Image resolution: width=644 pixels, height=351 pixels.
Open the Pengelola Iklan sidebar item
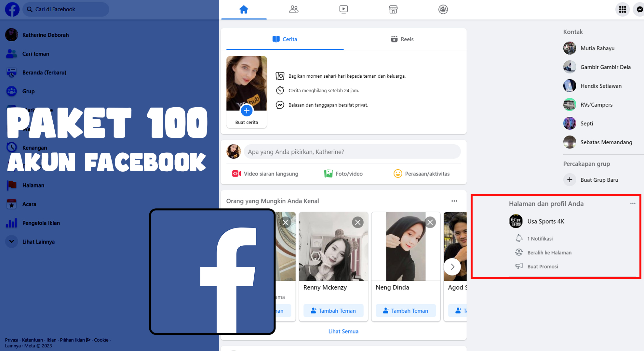[41, 223]
